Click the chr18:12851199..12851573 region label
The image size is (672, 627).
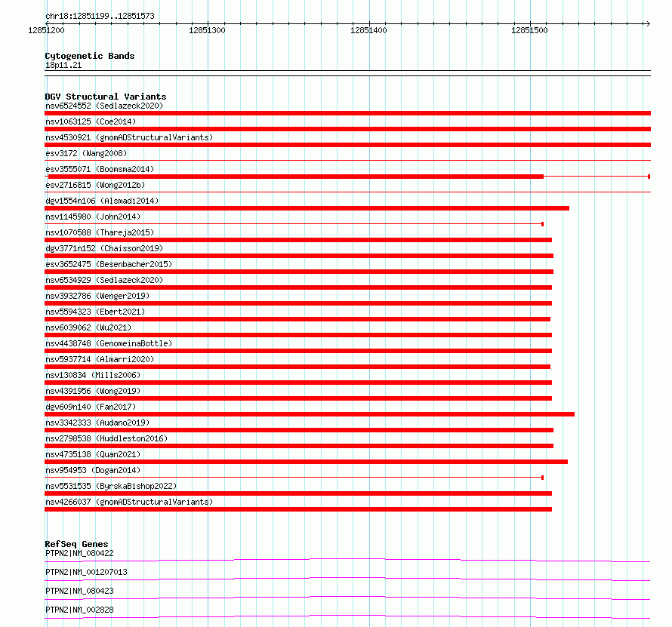tap(100, 16)
